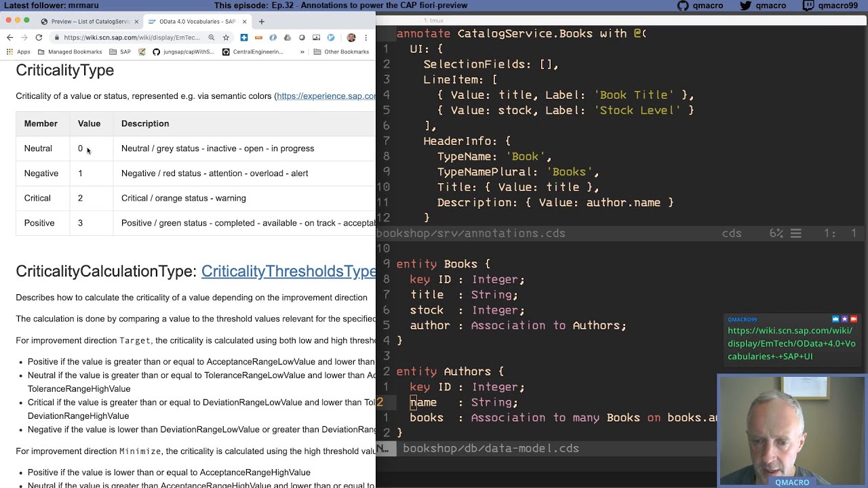Click bookshop/srv/annotations.cds status line
This screenshot has height=488, width=868.
(x=471, y=233)
